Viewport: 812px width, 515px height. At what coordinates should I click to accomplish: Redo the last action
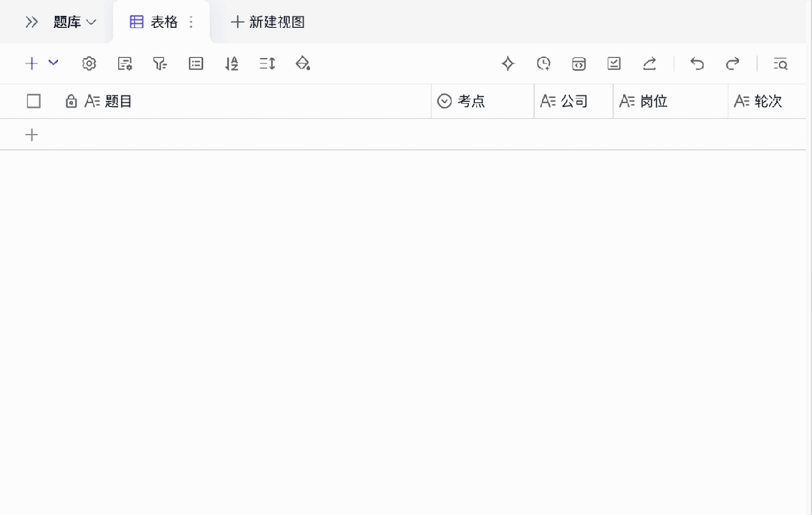click(x=732, y=63)
